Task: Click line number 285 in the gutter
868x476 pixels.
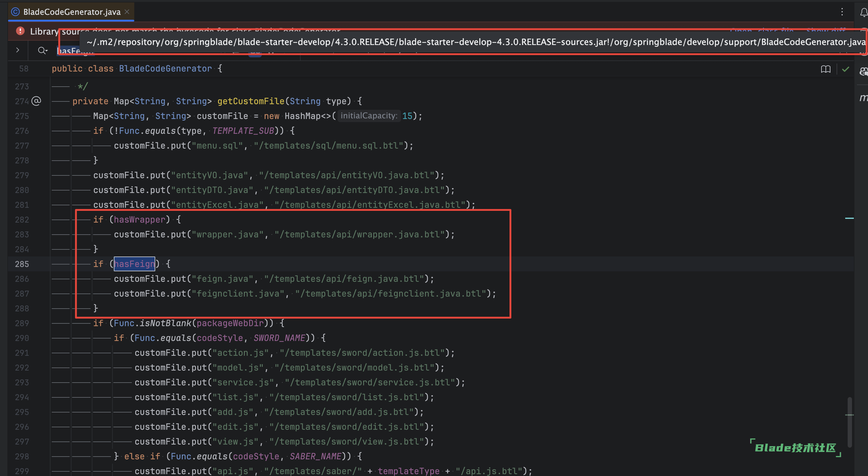Action: (x=22, y=264)
